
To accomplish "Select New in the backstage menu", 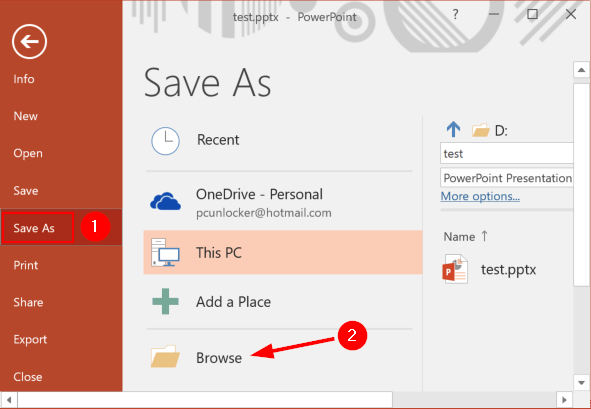I will pyautogui.click(x=26, y=116).
